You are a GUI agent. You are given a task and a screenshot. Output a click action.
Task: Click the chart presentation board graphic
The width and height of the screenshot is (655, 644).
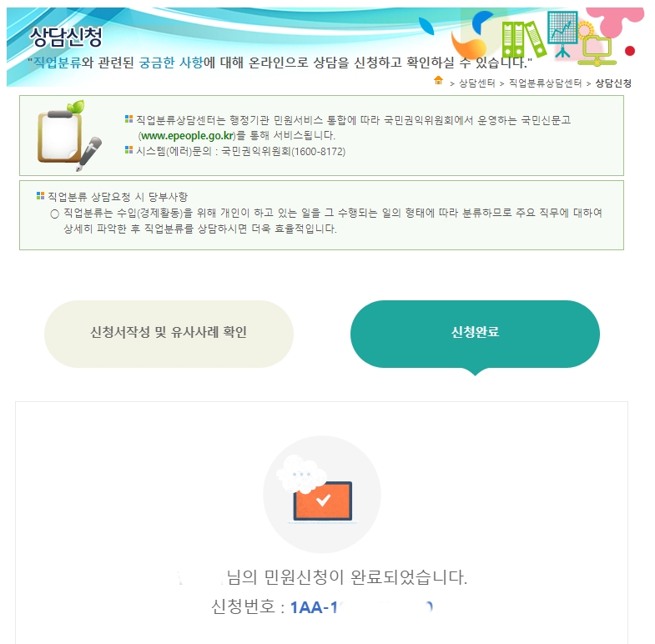(x=562, y=33)
